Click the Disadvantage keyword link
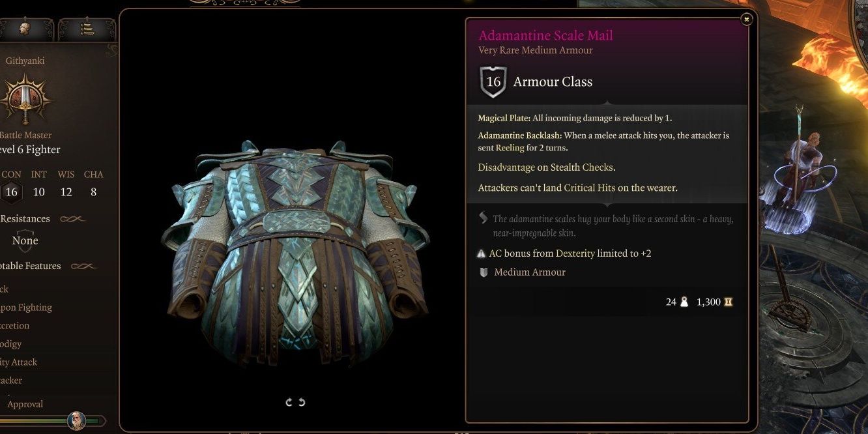The width and height of the screenshot is (868, 434). click(x=506, y=167)
